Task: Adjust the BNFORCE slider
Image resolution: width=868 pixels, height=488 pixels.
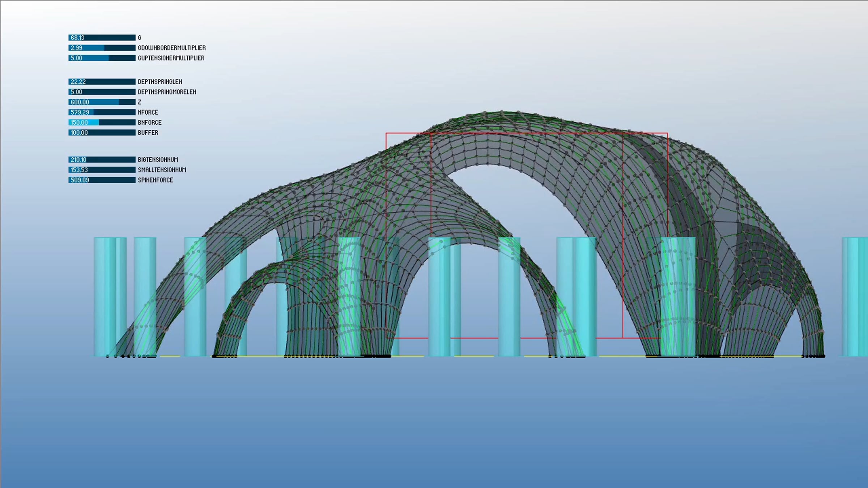Action: (102, 122)
